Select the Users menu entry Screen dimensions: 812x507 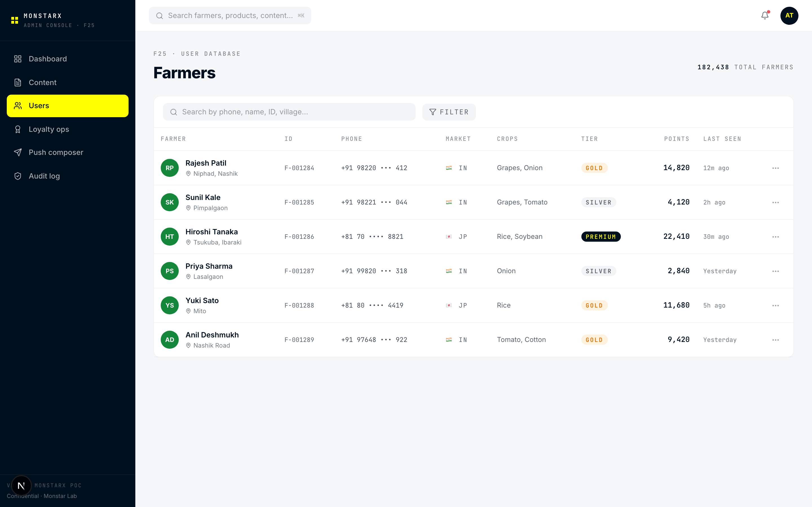(x=39, y=106)
